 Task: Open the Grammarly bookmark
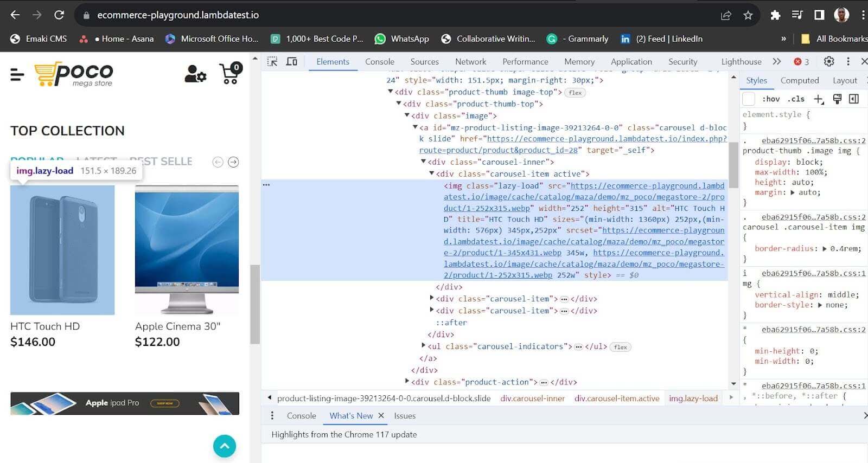click(x=578, y=39)
